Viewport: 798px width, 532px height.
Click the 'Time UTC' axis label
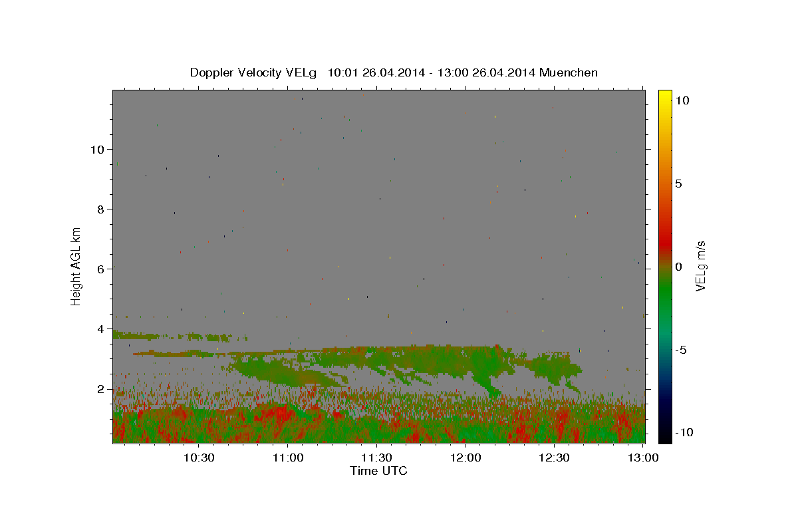click(x=378, y=471)
